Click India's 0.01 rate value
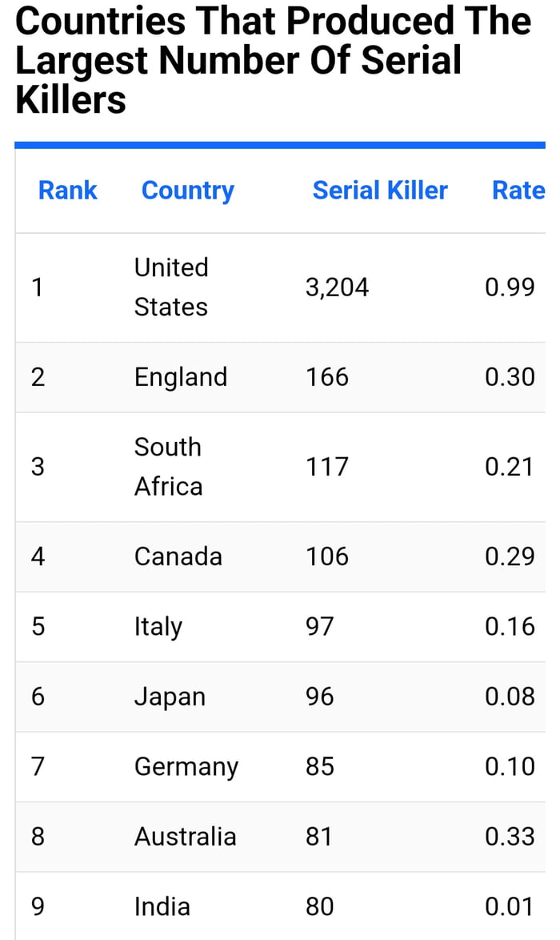560x940 pixels. tap(510, 906)
